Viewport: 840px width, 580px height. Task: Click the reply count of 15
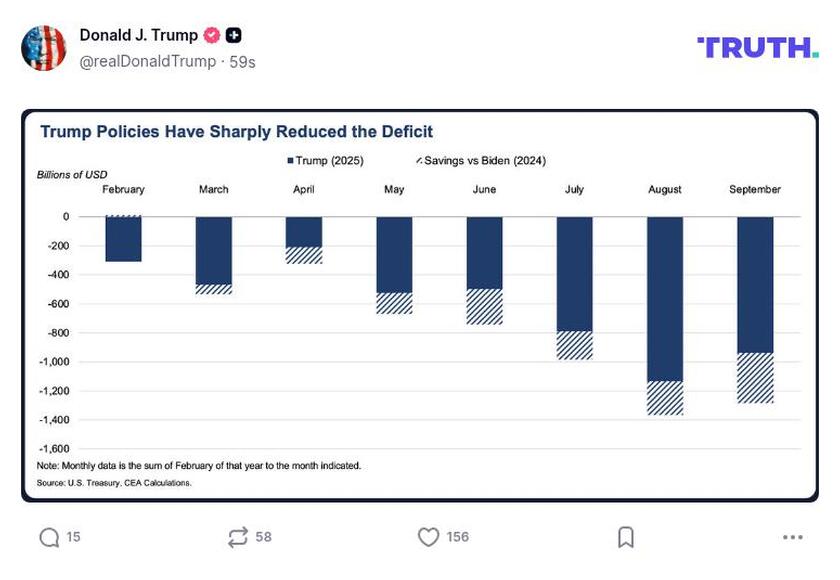pos(73,537)
